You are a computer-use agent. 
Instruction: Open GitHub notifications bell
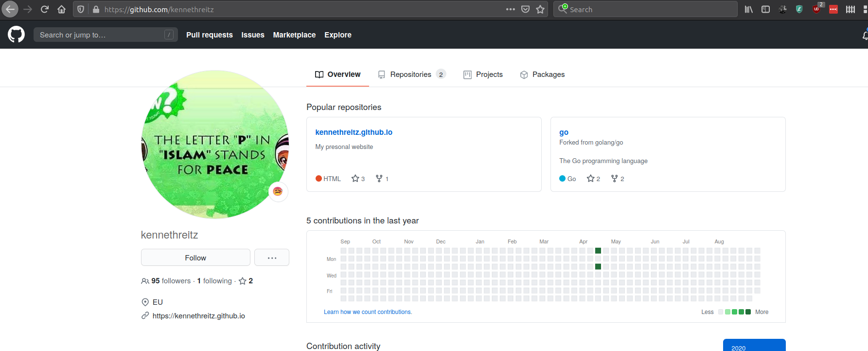[865, 35]
